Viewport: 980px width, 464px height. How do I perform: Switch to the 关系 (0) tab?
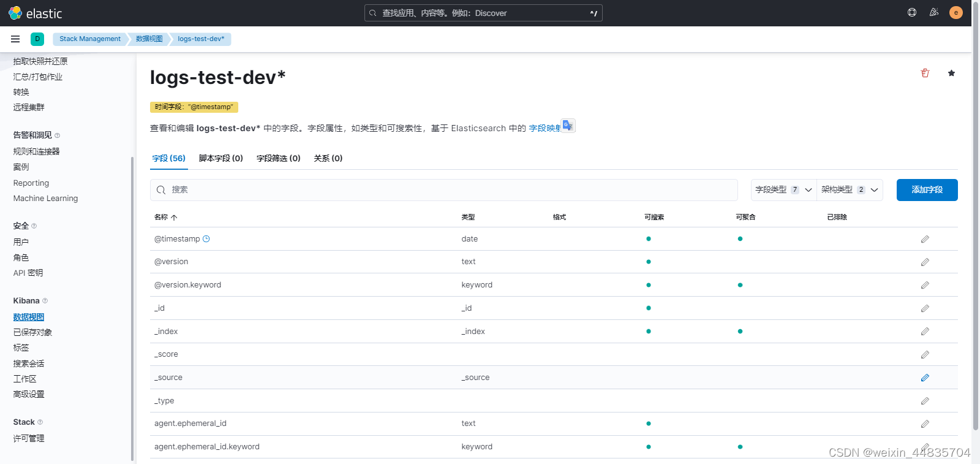[328, 158]
